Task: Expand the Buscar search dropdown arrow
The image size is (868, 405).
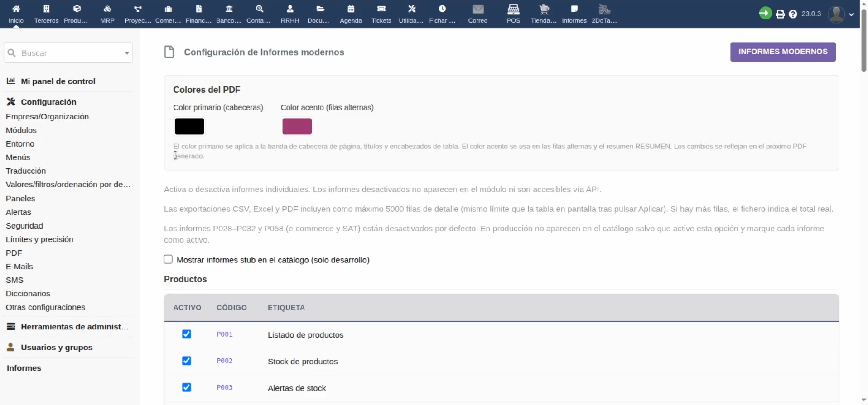Action: click(127, 53)
